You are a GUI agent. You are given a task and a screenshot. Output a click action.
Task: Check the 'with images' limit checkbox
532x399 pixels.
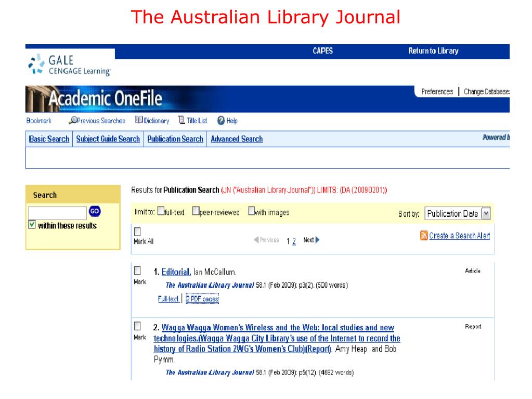click(251, 211)
